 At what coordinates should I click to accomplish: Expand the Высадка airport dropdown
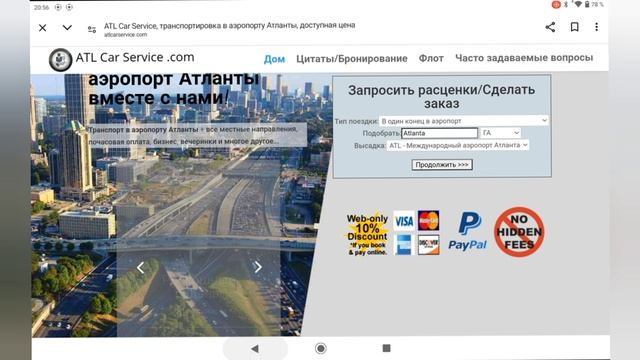pyautogui.click(x=458, y=145)
